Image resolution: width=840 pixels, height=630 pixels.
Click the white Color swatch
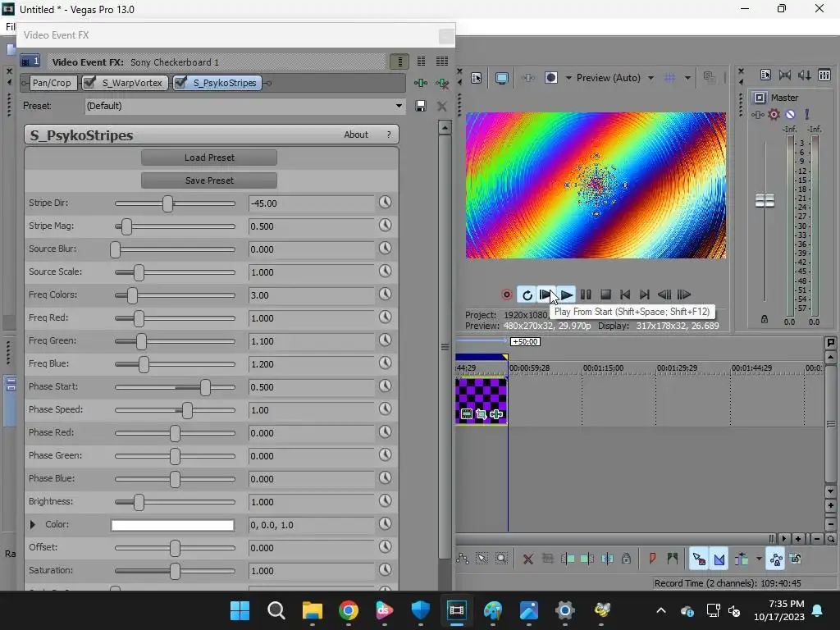click(172, 525)
